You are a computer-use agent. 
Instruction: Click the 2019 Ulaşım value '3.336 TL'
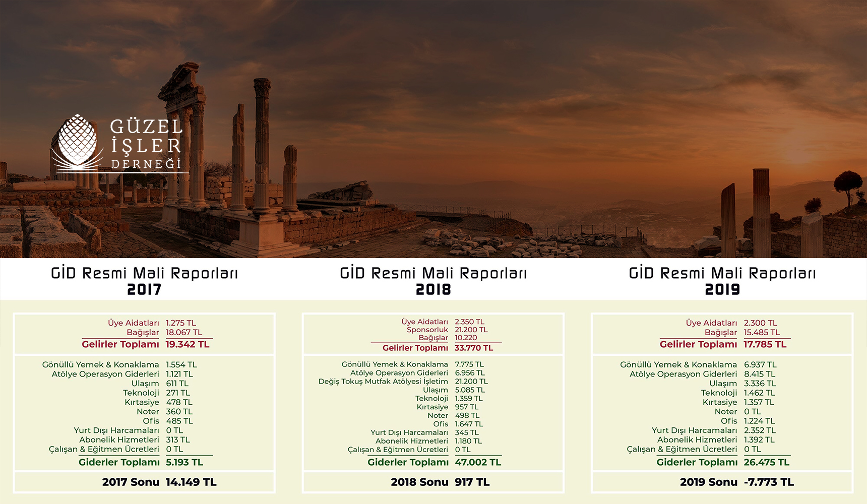pos(760,384)
